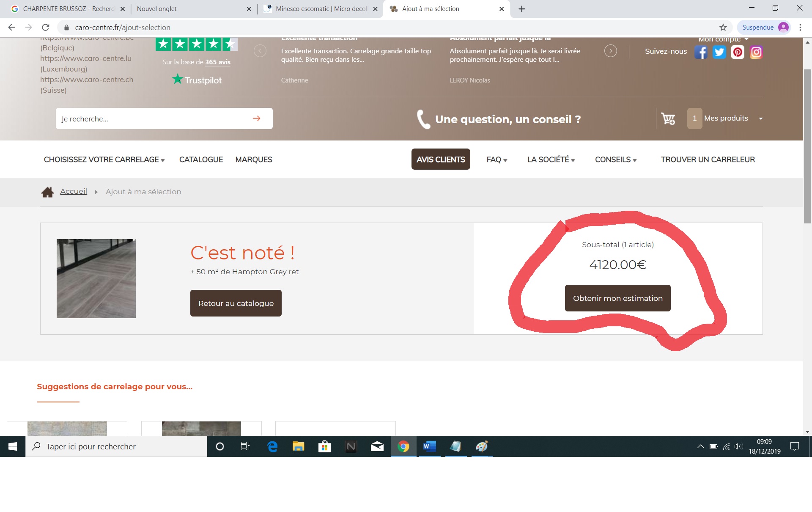Click the page vertical scrollbar

click(807, 146)
